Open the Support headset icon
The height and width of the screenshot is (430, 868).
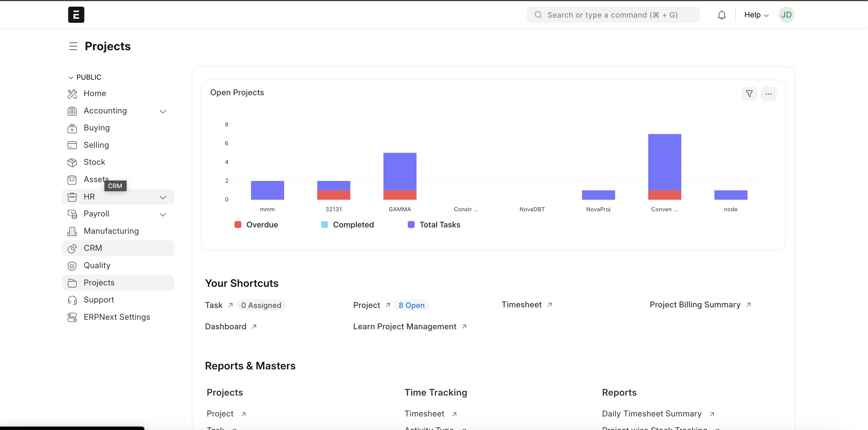coord(72,300)
